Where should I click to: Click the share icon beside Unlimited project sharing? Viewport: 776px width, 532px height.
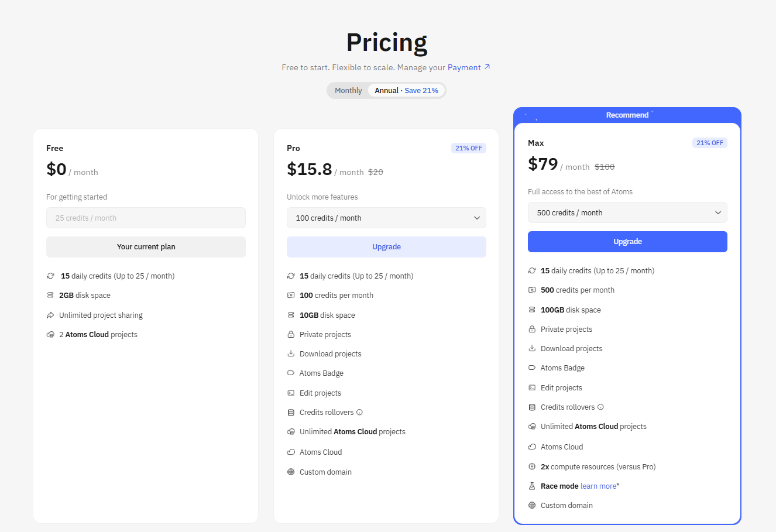click(x=50, y=315)
